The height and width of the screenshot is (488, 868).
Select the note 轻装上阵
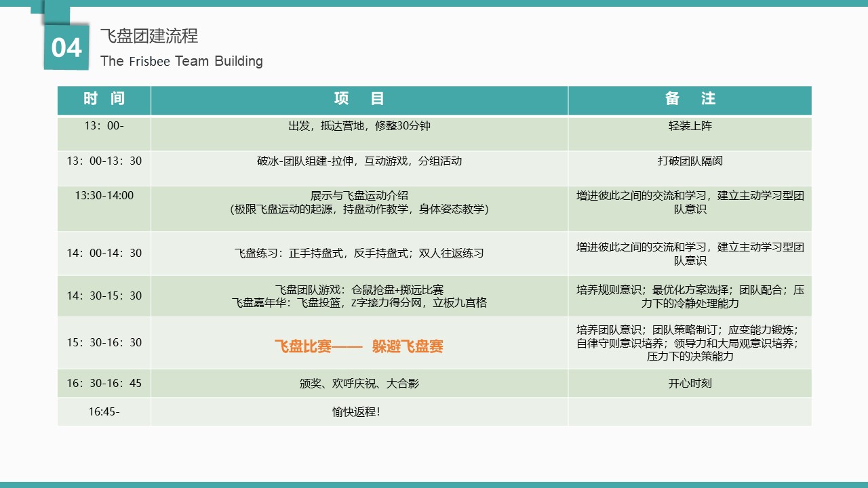690,125
